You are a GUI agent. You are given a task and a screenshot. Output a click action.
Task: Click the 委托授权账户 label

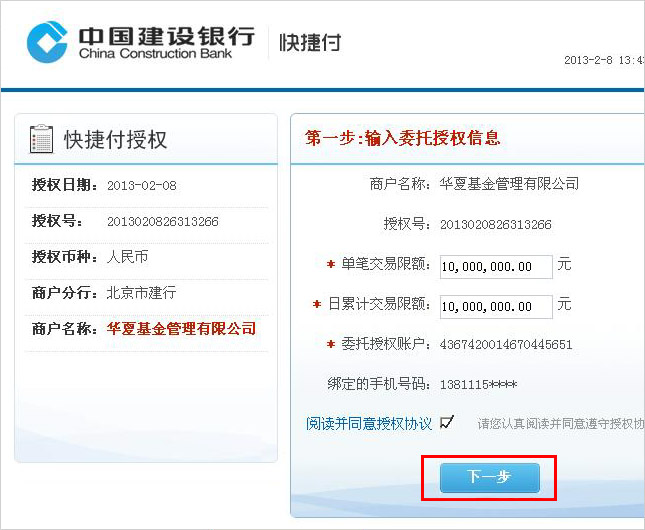click(385, 344)
